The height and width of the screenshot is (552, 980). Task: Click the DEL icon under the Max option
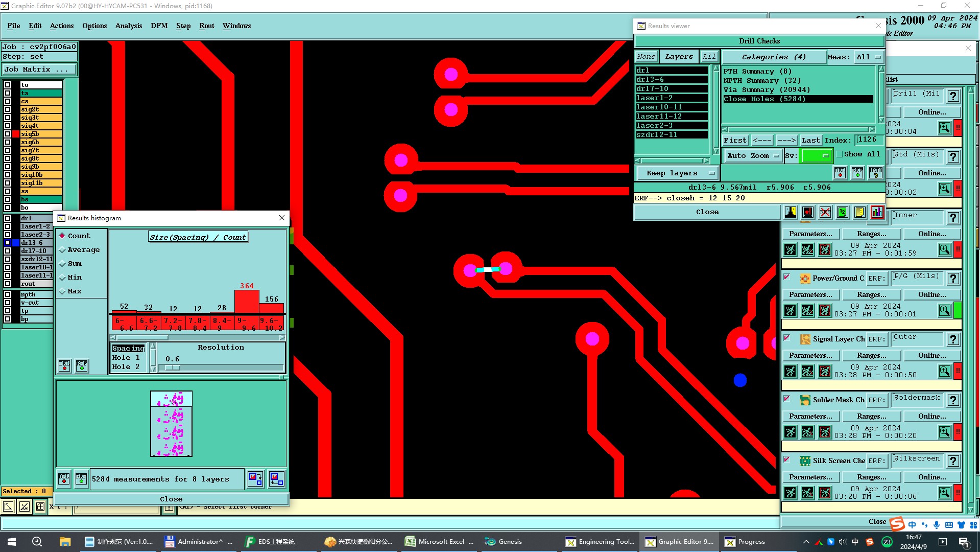tap(64, 365)
